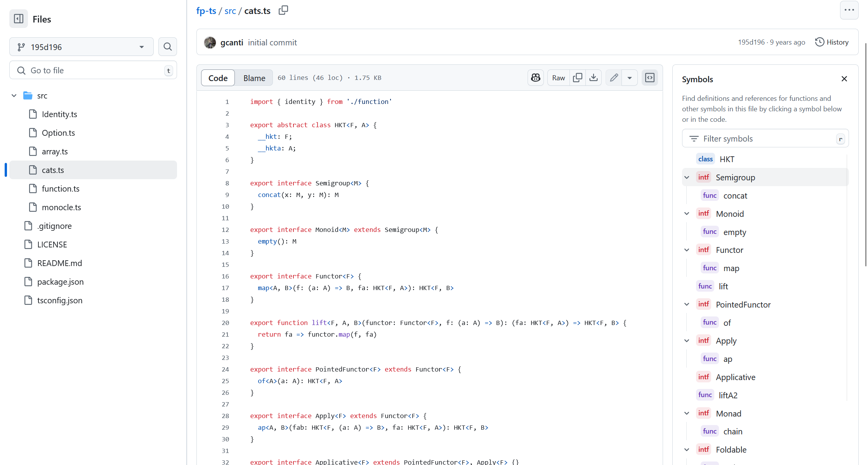This screenshot has width=868, height=465.
Task: Download raw file icon
Action: click(594, 78)
